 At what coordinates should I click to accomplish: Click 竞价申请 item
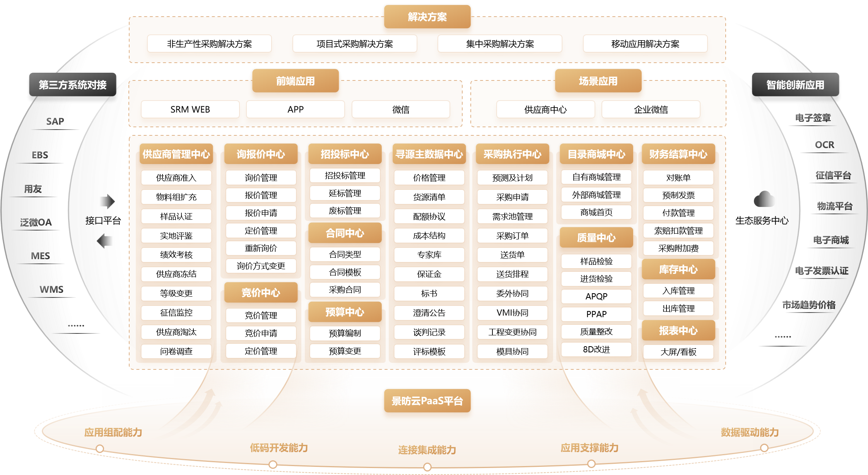coord(261,333)
